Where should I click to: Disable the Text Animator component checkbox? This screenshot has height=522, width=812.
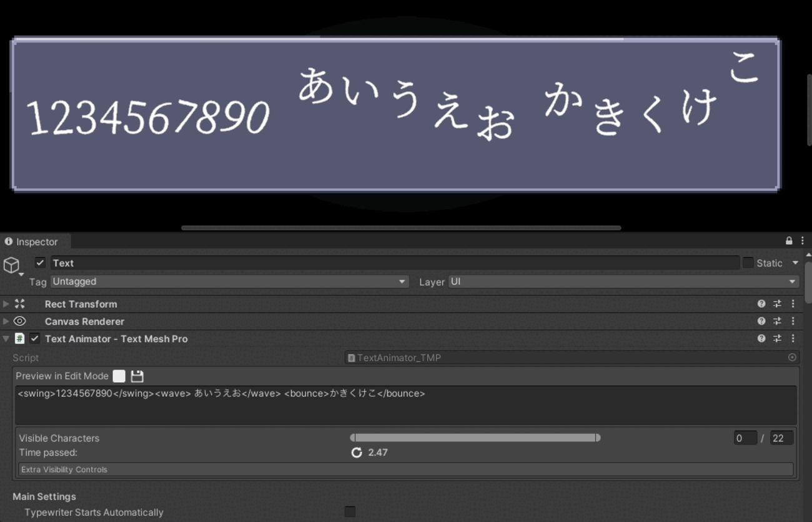[x=35, y=338]
